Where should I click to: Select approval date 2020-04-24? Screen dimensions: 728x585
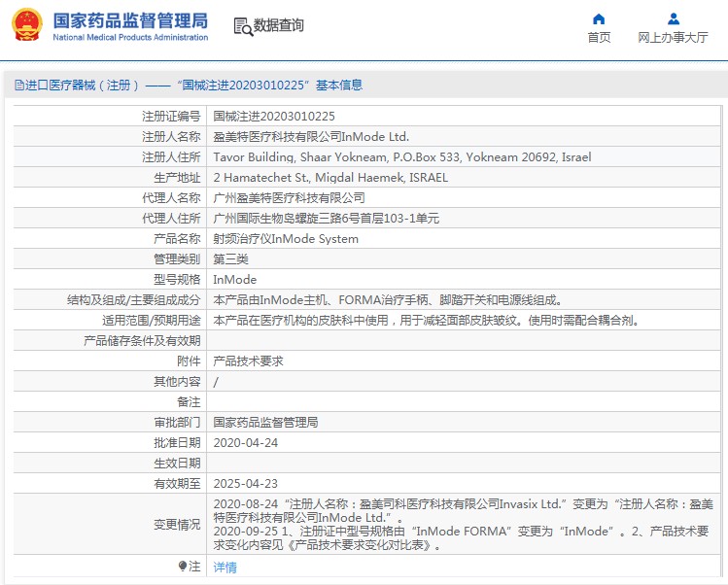(x=246, y=443)
